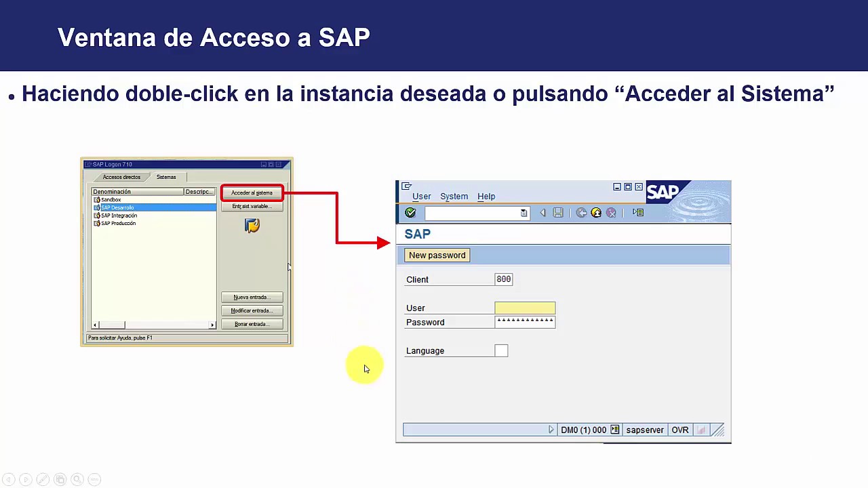Select the SAP Desarrollo system entry
The image size is (868, 488).
(x=154, y=207)
